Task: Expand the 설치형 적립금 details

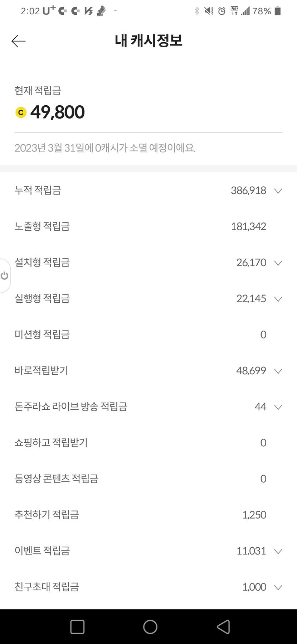Action: (x=278, y=263)
